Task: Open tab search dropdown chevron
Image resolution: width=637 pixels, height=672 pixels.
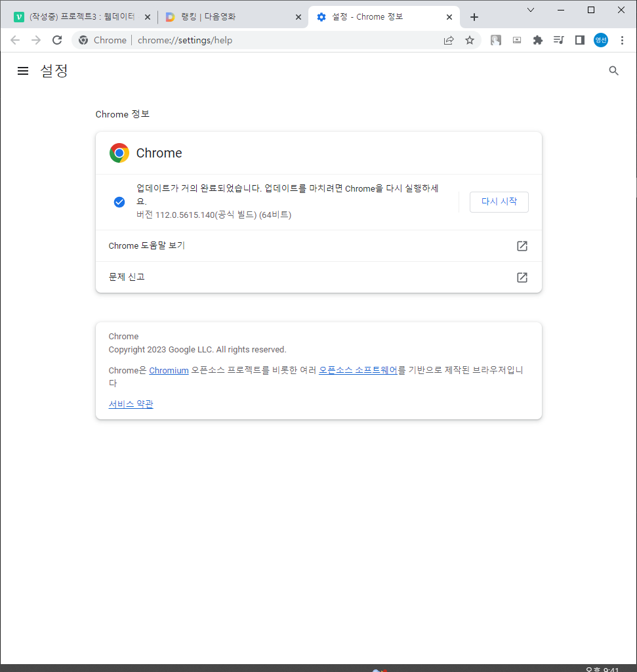Action: 530,10
